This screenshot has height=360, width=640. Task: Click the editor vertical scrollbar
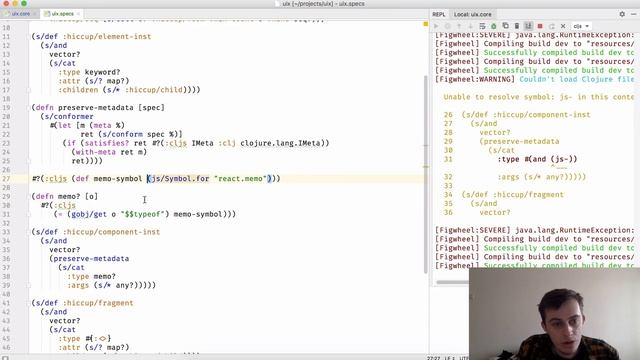(426, 173)
